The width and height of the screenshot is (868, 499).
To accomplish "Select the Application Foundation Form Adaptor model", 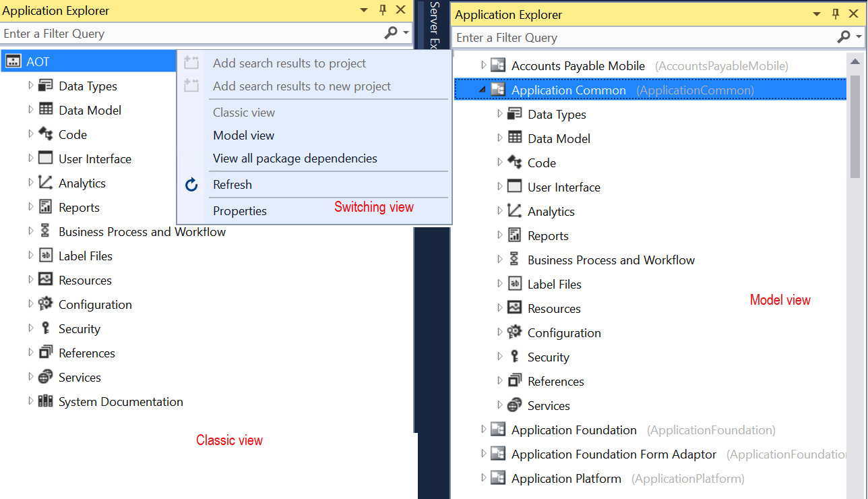I will pos(614,454).
